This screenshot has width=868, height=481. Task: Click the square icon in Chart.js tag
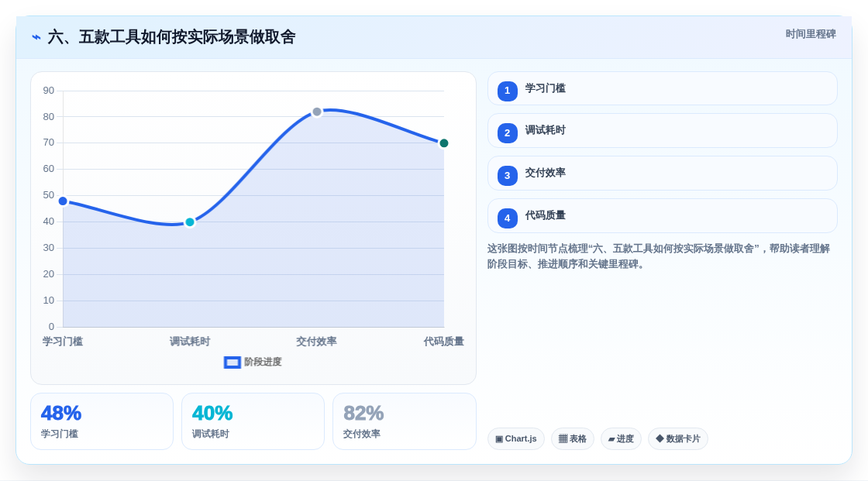point(499,439)
